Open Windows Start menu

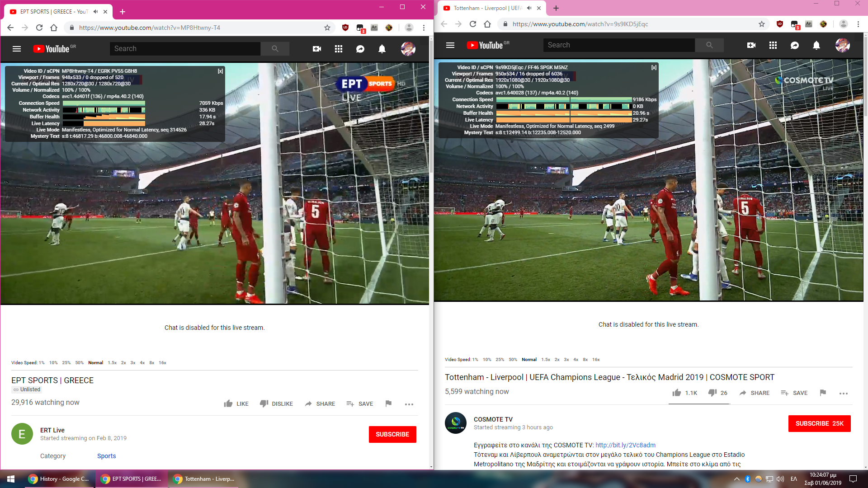pyautogui.click(x=11, y=479)
